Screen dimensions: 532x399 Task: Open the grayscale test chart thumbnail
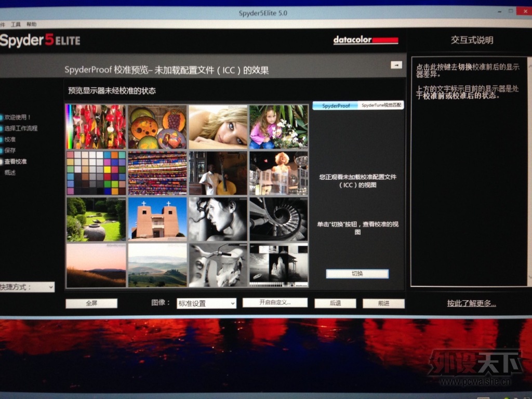(x=279, y=265)
